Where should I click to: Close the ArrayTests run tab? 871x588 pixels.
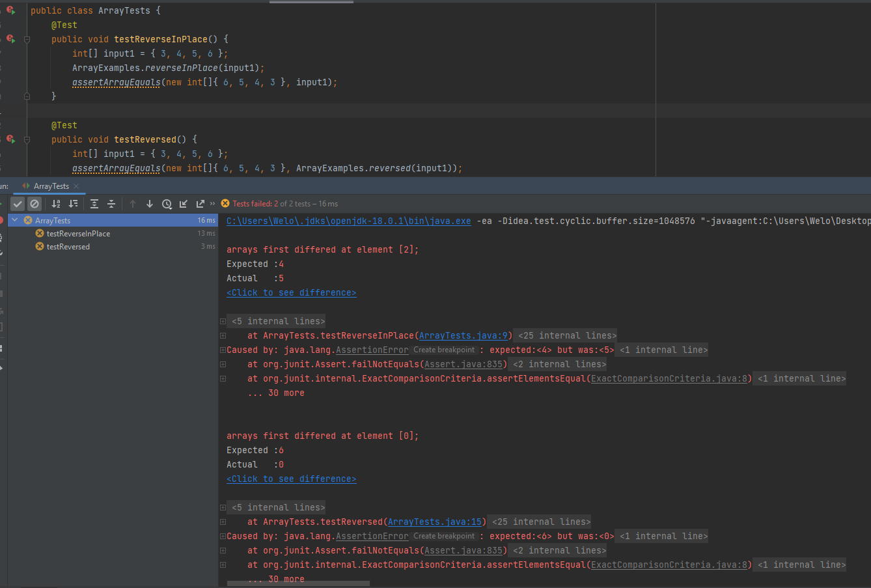[76, 186]
